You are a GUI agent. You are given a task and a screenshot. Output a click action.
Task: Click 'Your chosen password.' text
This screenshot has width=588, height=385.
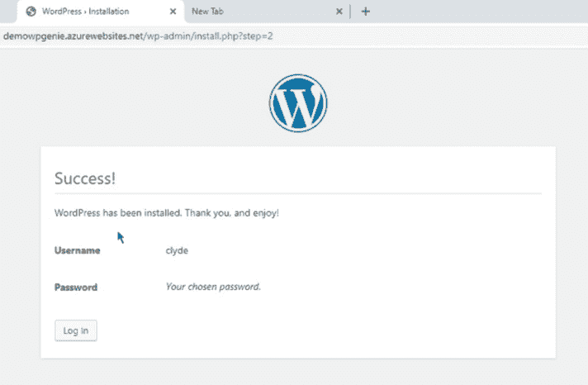click(x=213, y=287)
